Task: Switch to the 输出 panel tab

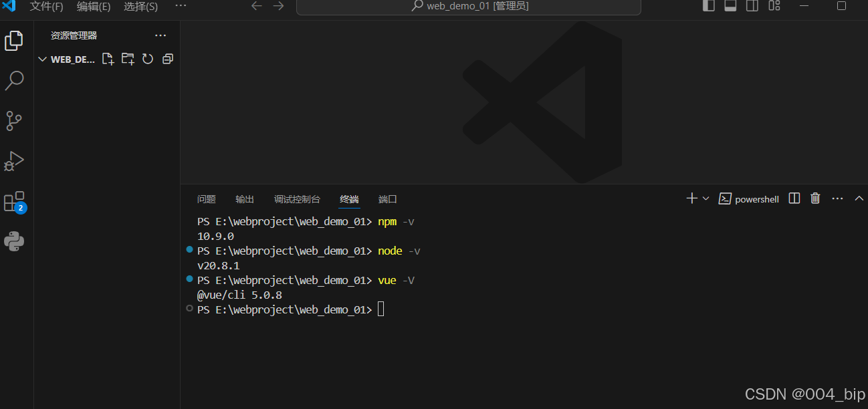Action: coord(245,199)
